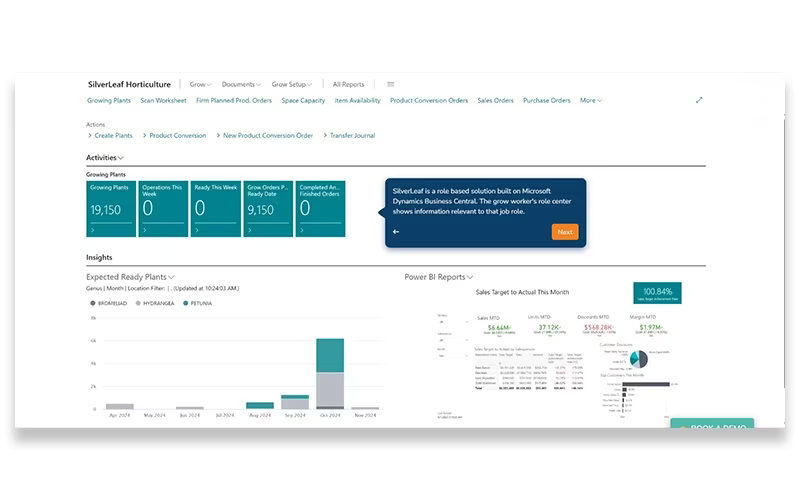Open Firm Planned Prod. Orders
The image size is (800, 500).
tap(234, 101)
